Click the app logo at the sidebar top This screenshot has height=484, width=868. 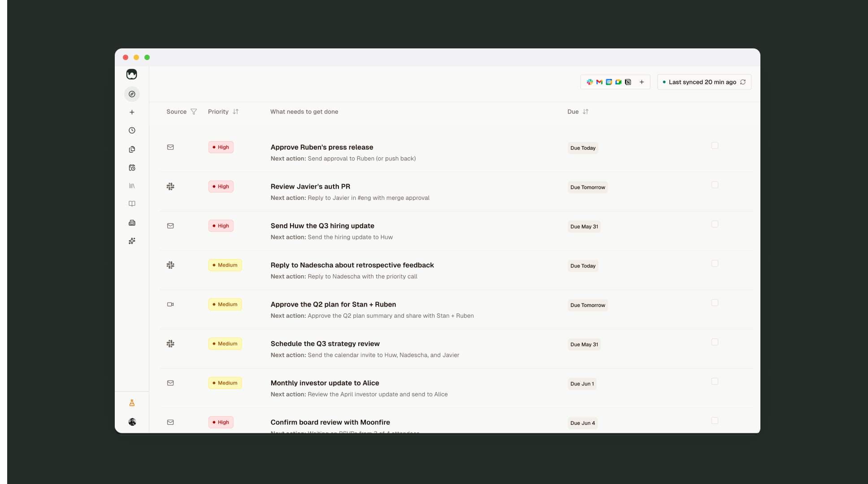131,74
